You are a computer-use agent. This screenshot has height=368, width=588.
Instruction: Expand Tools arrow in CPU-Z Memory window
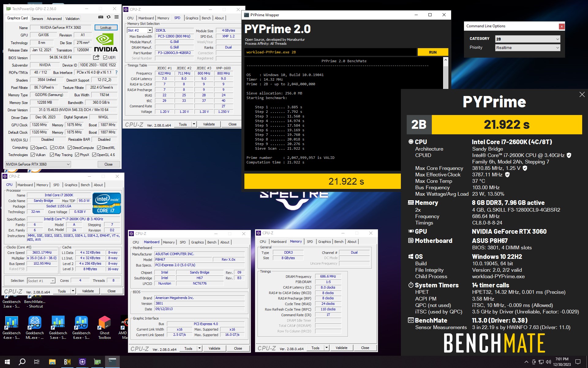click(x=326, y=348)
